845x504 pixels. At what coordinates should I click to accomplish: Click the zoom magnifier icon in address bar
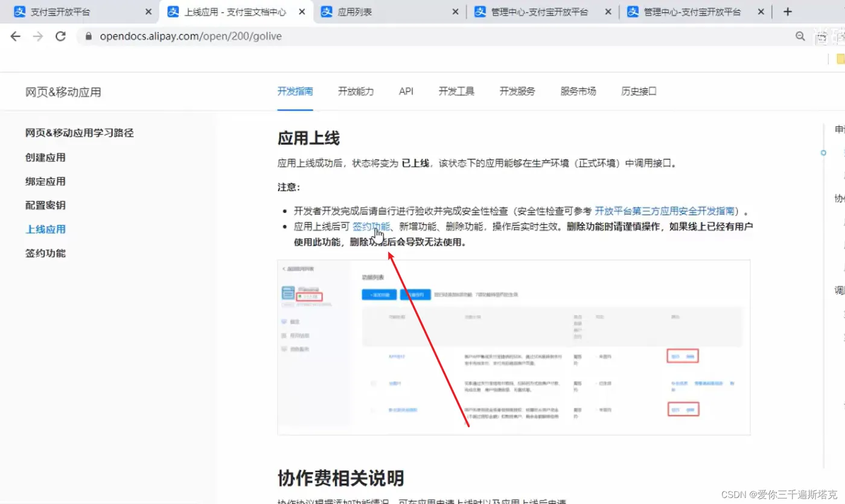click(800, 36)
